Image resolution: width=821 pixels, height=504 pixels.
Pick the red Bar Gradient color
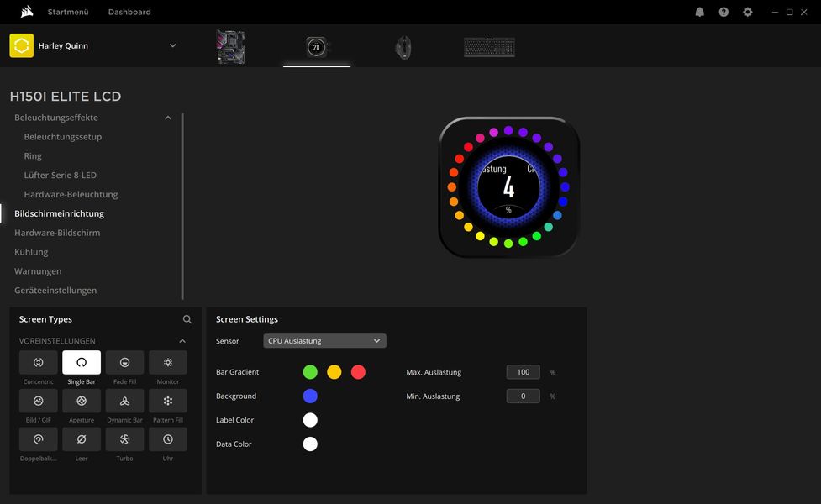358,372
